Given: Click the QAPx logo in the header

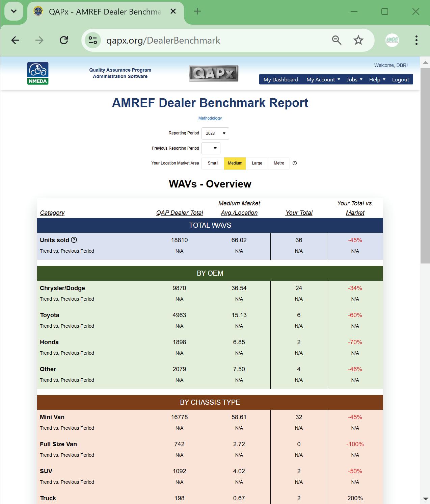Looking at the screenshot, I should 213,73.
